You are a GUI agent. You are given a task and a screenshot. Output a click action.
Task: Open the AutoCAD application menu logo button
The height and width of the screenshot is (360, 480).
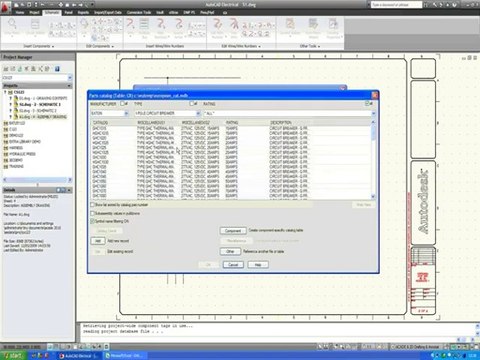click(x=5, y=7)
